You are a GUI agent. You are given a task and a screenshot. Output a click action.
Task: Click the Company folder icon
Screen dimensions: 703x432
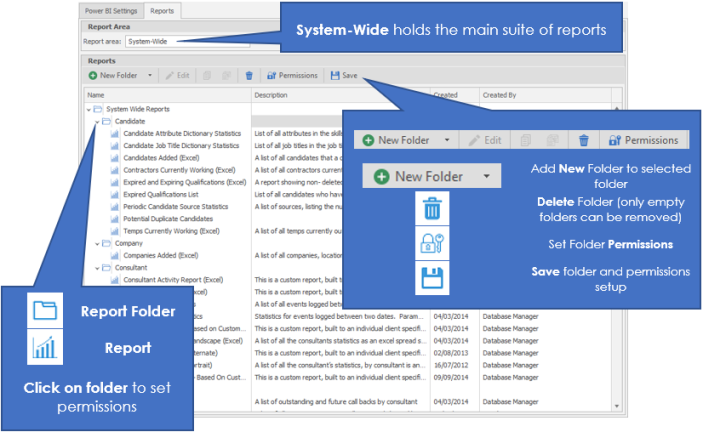(106, 243)
